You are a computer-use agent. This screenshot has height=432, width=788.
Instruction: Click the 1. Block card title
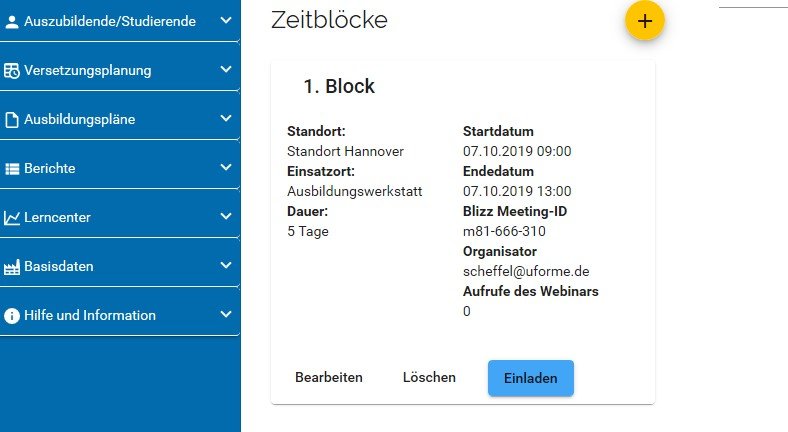point(339,87)
